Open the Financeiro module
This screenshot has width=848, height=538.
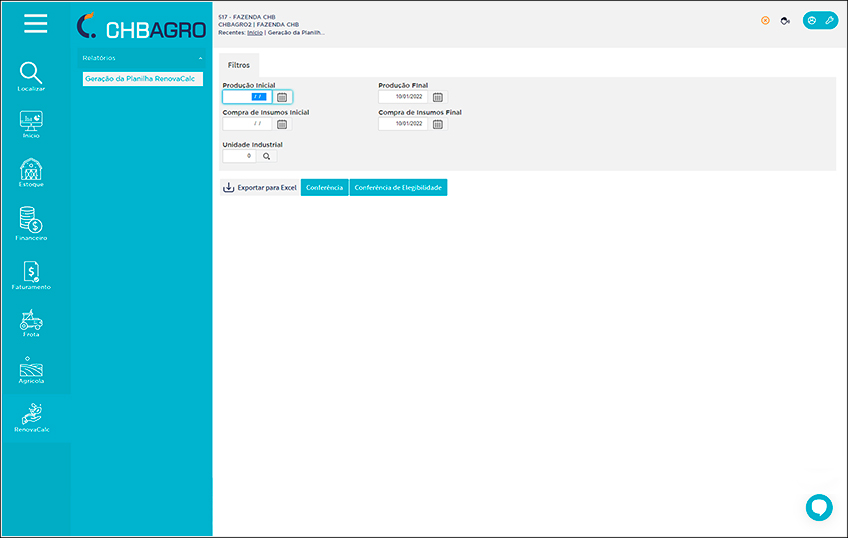[x=31, y=220]
